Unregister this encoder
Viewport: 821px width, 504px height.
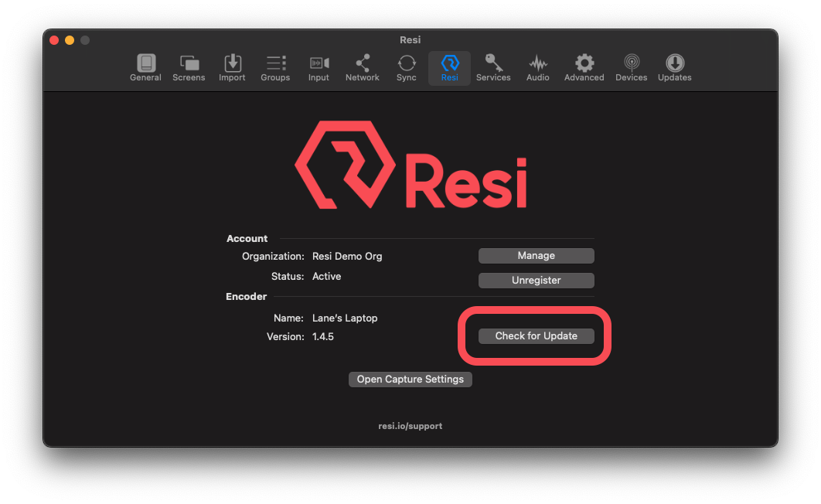(x=536, y=280)
